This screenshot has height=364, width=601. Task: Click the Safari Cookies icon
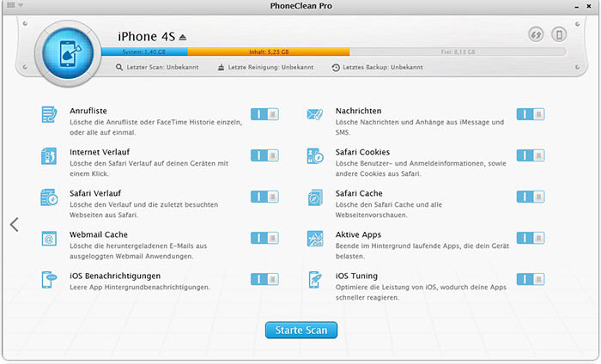(315, 156)
